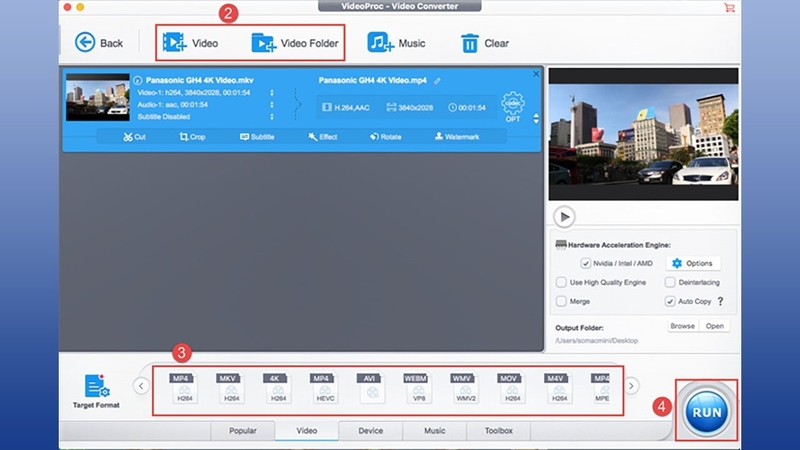800x450 pixels.
Task: Open the Subtitle tool
Action: tap(257, 137)
